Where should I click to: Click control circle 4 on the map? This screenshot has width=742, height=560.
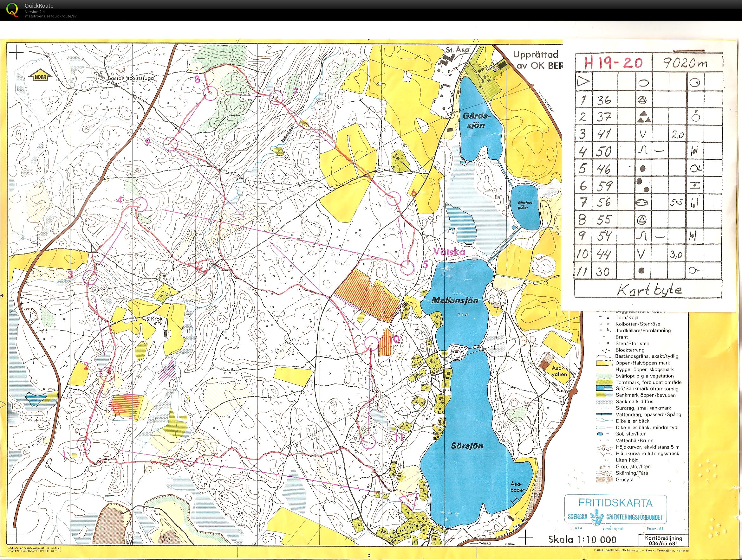pyautogui.click(x=140, y=204)
